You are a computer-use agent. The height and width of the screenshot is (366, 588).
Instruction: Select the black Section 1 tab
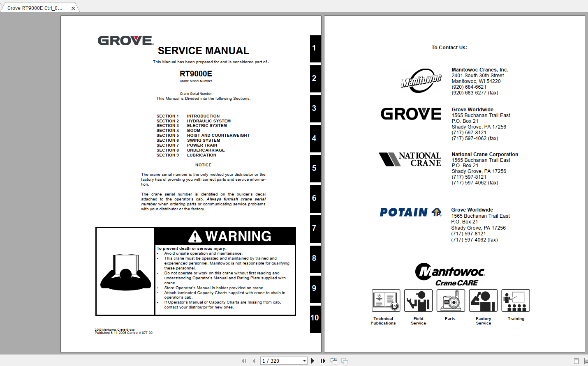pyautogui.click(x=315, y=48)
